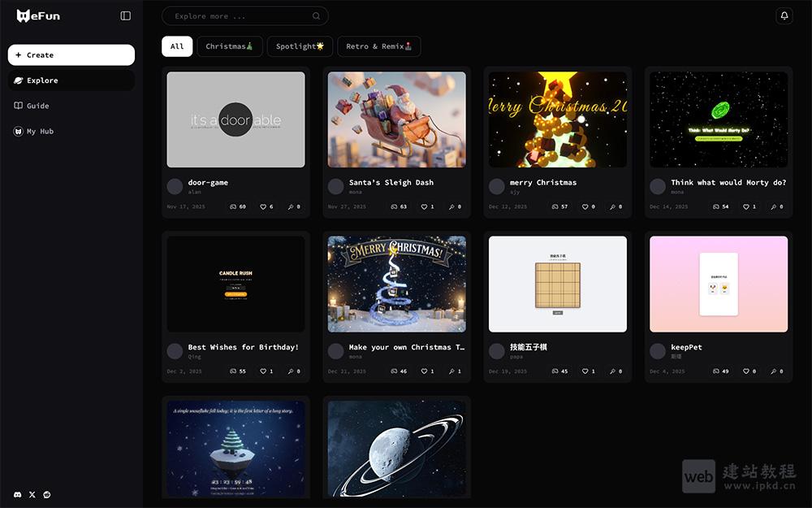Open the Reddit link icon
The width and height of the screenshot is (812, 508).
click(47, 494)
